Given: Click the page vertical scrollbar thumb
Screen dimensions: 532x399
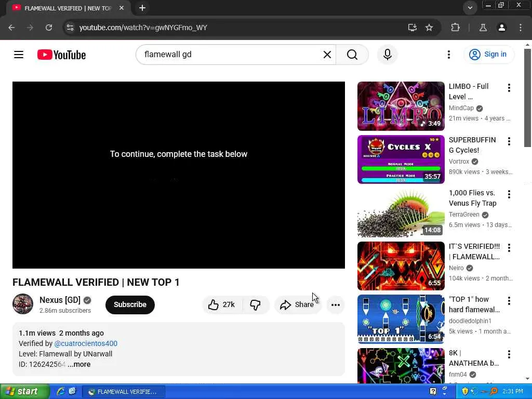Looking at the screenshot, I should [527, 98].
